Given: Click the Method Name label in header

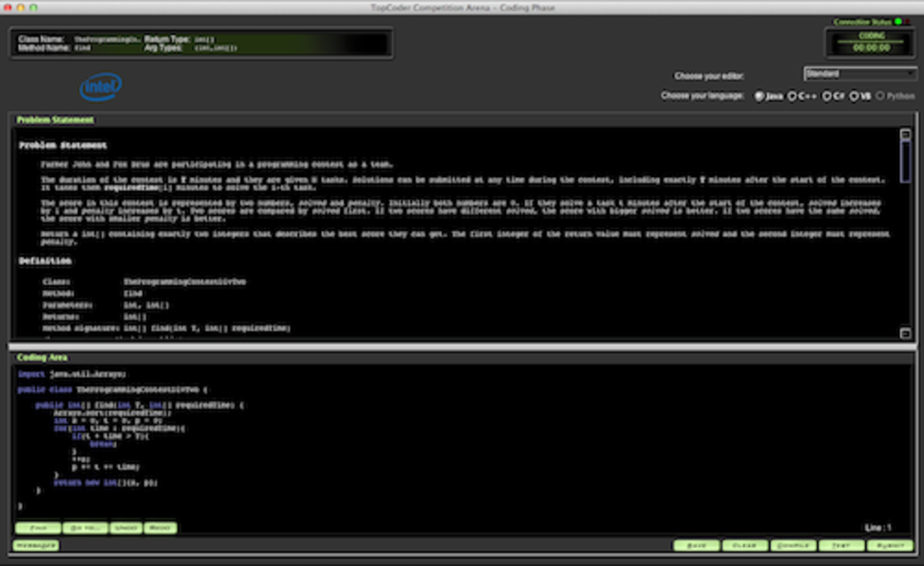Looking at the screenshot, I should point(43,48).
